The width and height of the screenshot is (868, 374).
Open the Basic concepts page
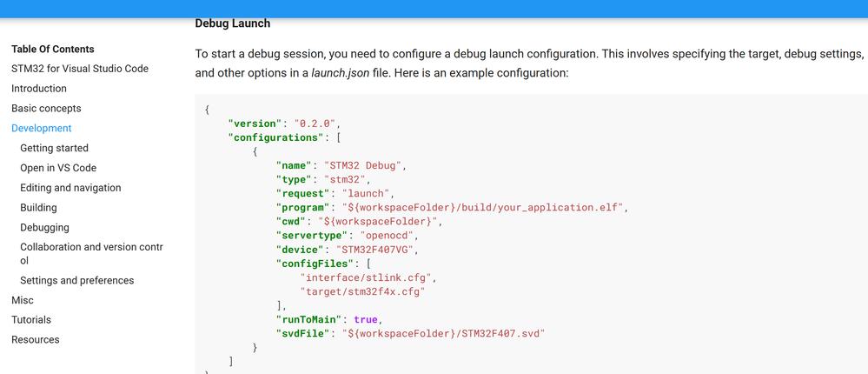(x=46, y=109)
